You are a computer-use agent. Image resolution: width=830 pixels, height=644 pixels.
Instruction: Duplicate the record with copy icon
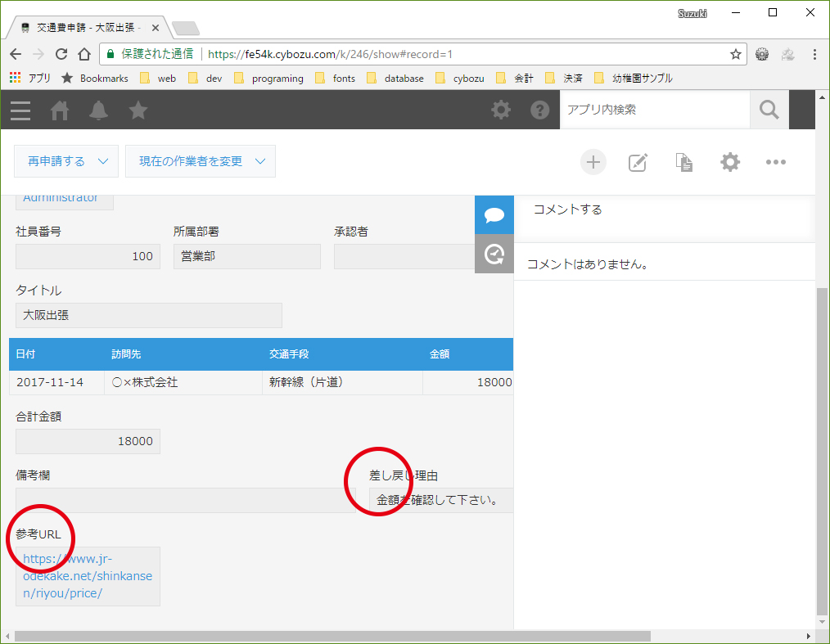click(x=684, y=162)
